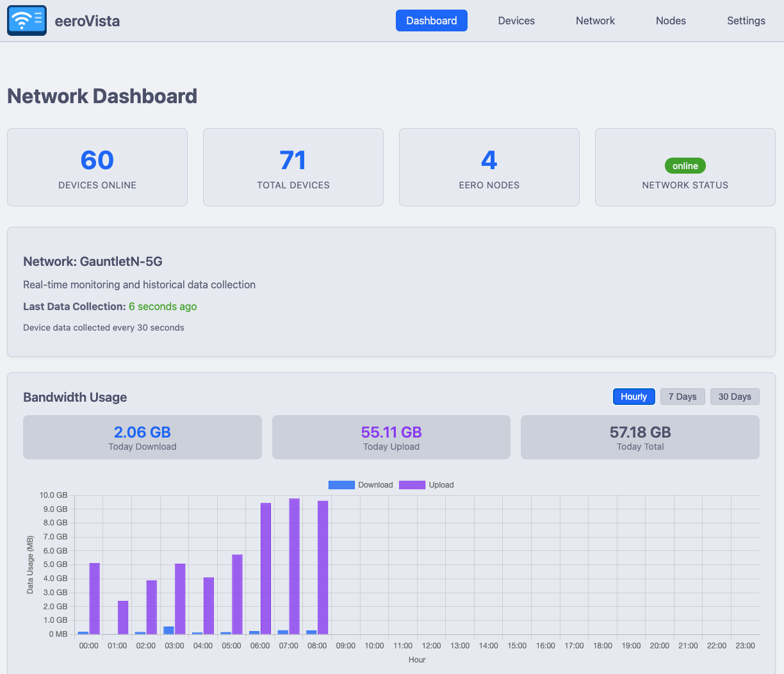784x674 pixels.
Task: Click the 07:00 upload bar in chart
Action: pos(294,566)
